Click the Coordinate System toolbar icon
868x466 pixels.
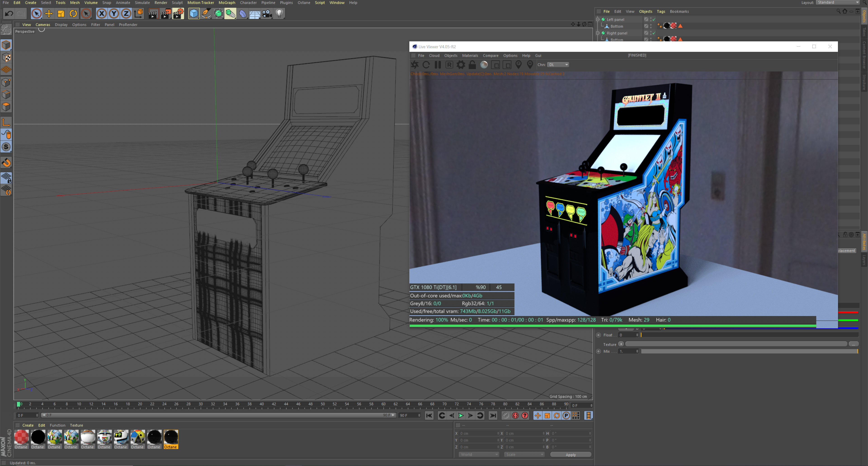click(x=139, y=14)
